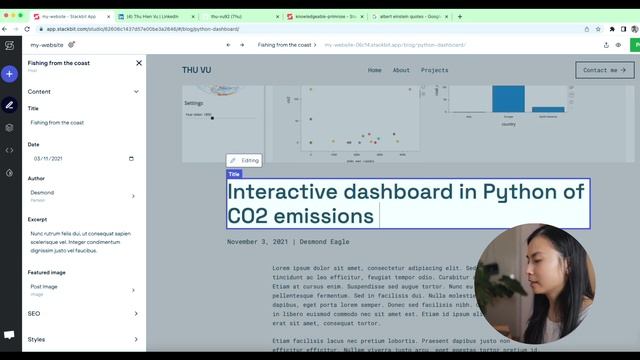The width and height of the screenshot is (640, 360).
Task: Open the date picker calendar icon
Action: [131, 158]
